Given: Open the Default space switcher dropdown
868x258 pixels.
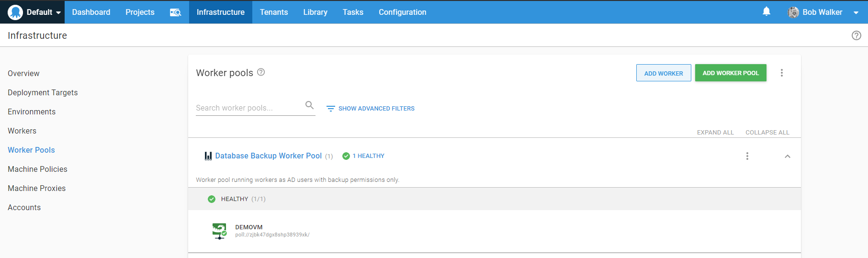Looking at the screenshot, I should (43, 12).
